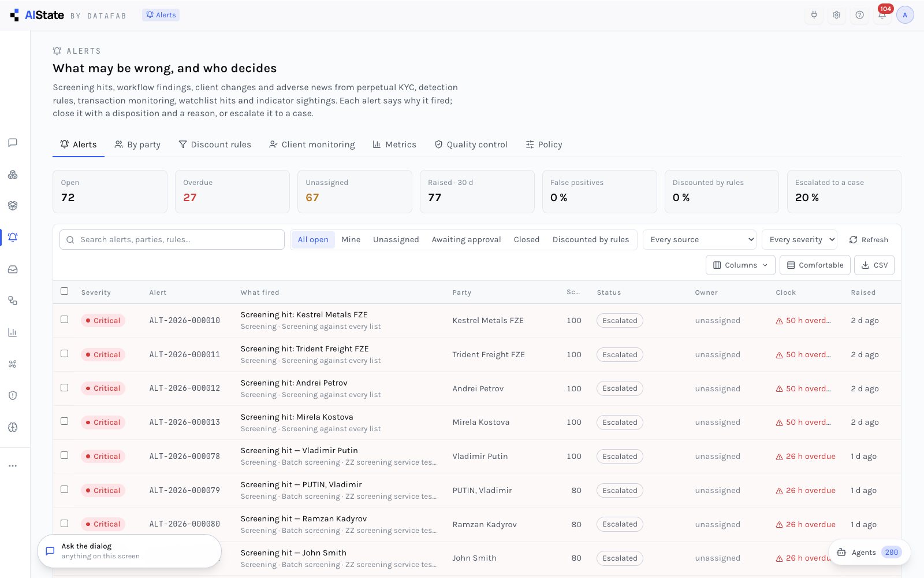Image resolution: width=924 pixels, height=578 pixels.
Task: Click the inbox tray icon in the sidebar
Action: pos(13,269)
